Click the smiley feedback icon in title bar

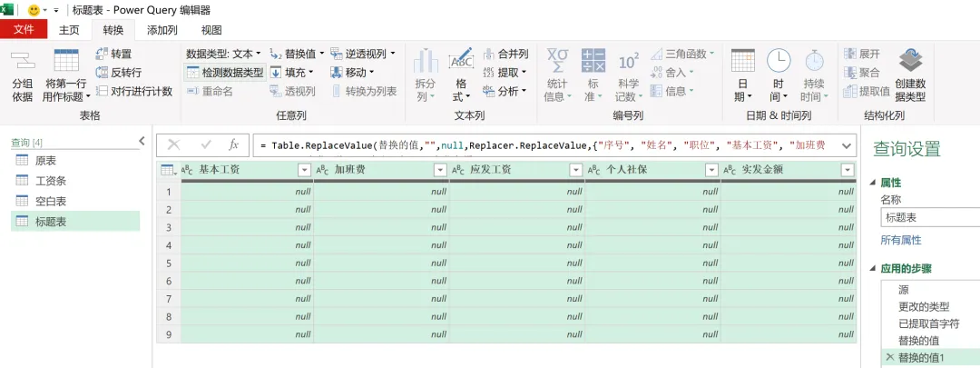[34, 11]
